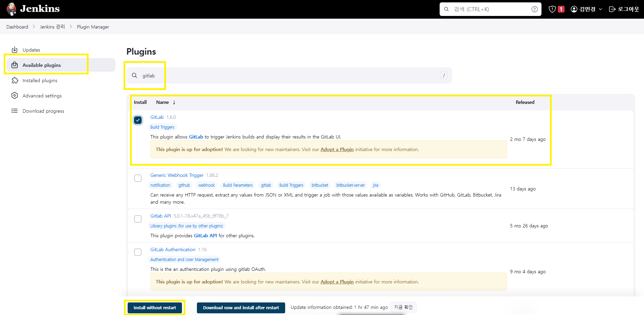The image size is (644, 315).
Task: Click the 지금 확인 check now button
Action: (403, 307)
